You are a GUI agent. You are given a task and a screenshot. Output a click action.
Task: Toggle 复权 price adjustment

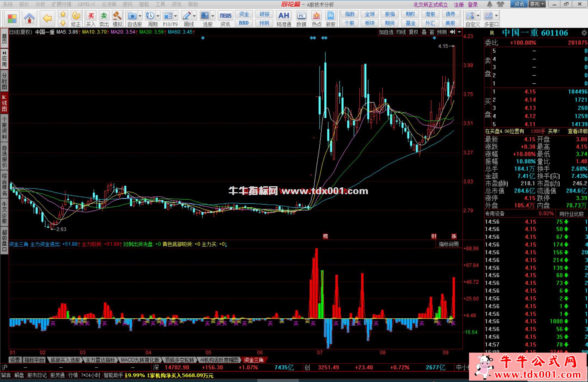pyautogui.click(x=414, y=32)
